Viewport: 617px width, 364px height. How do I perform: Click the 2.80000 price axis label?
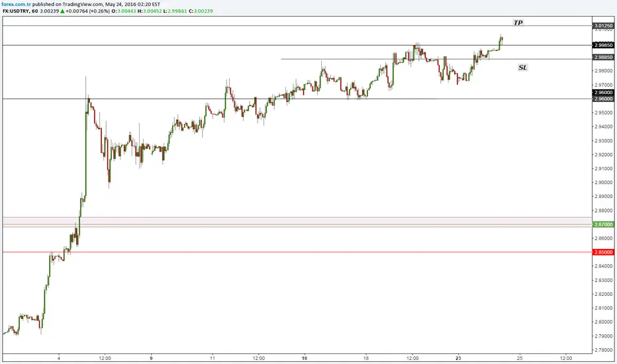tap(603, 322)
